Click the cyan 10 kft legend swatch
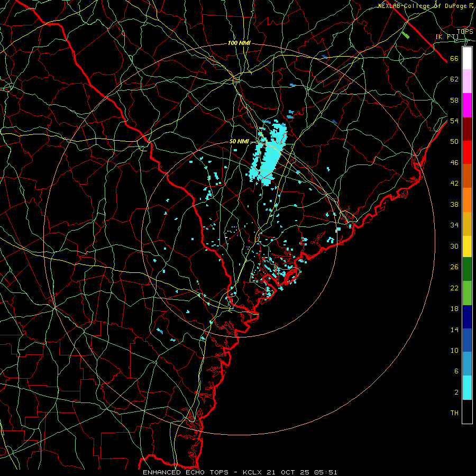This screenshot has width=476, height=476. point(467,388)
